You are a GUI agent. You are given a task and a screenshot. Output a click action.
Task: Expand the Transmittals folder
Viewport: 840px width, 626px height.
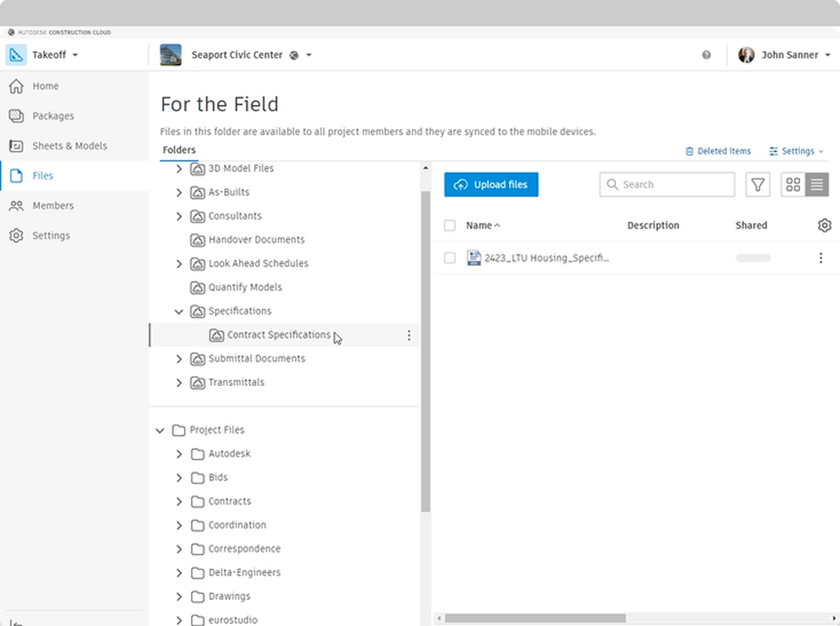click(179, 383)
